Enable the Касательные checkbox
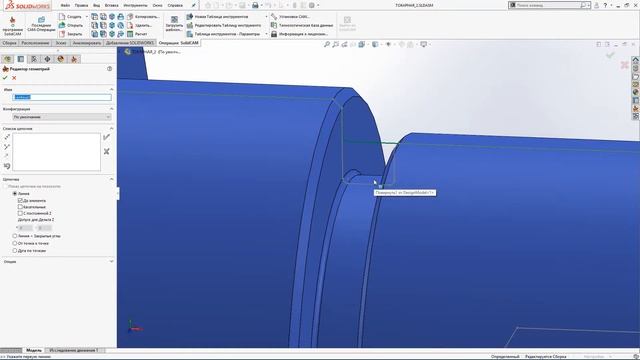This screenshot has height=360, width=640. tap(20, 207)
